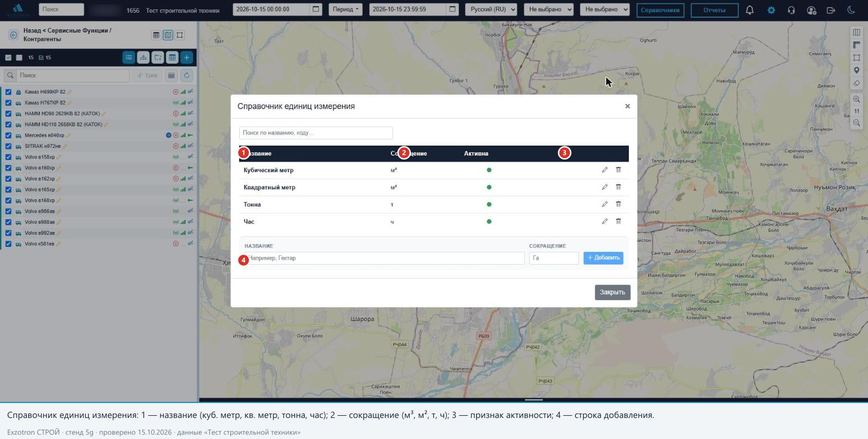This screenshot has width=868, height=439.
Task: Zoom in on the map
Action: [856, 99]
